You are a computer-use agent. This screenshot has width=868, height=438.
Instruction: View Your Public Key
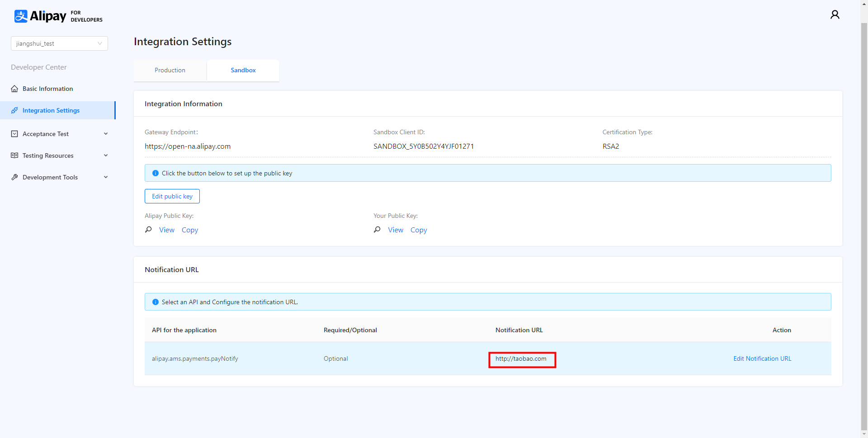(x=396, y=230)
